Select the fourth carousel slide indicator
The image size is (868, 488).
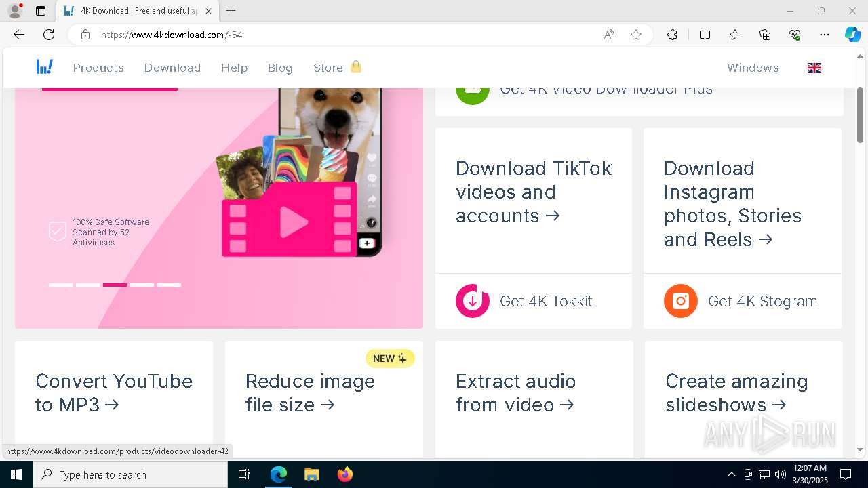click(142, 285)
